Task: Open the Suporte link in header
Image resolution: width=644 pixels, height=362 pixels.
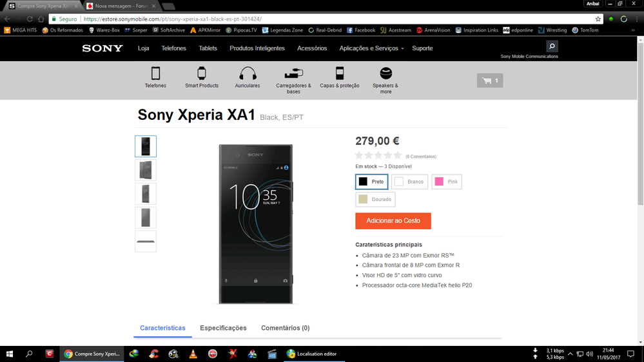Action: 422,48
